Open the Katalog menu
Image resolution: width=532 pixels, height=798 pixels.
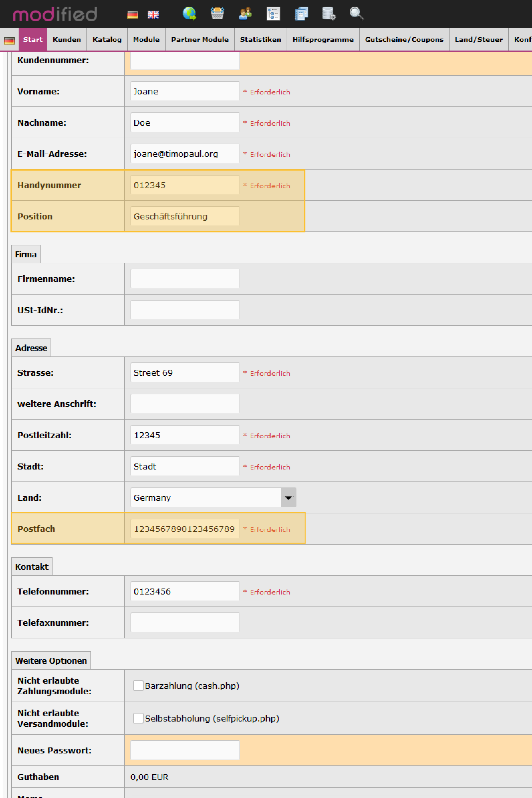[107, 40]
